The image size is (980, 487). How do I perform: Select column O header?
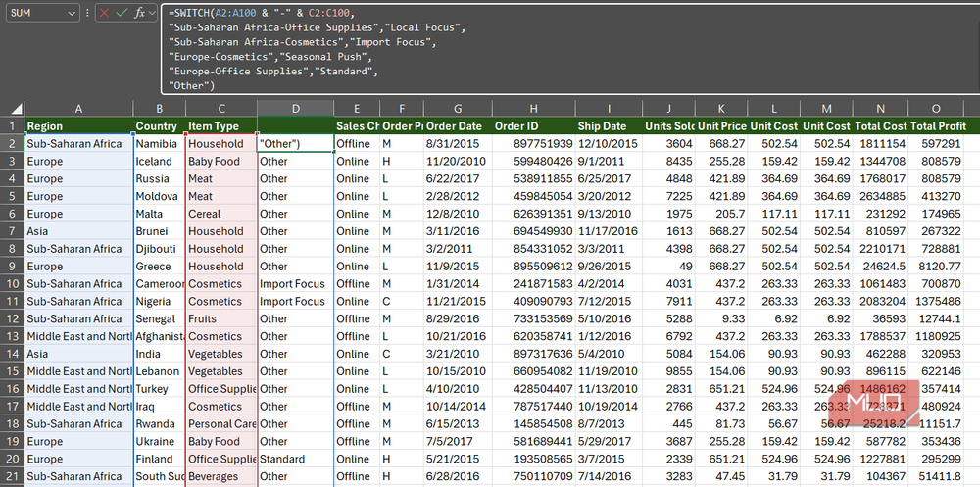click(x=936, y=109)
